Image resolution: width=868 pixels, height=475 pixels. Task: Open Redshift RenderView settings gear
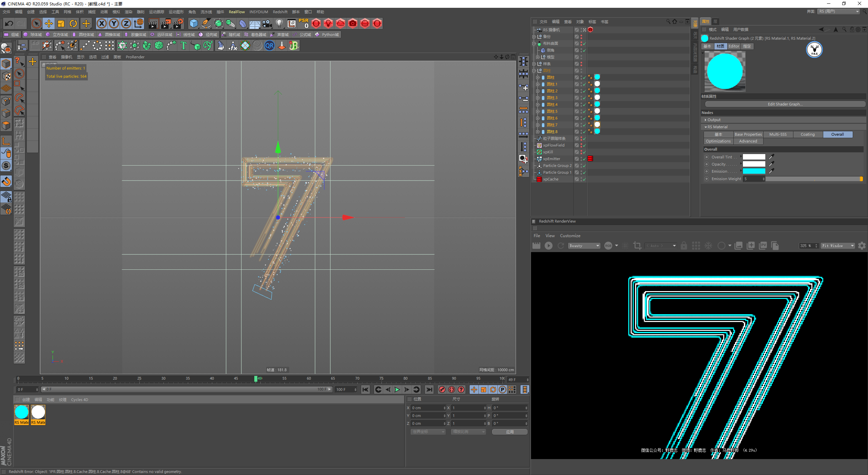click(862, 246)
